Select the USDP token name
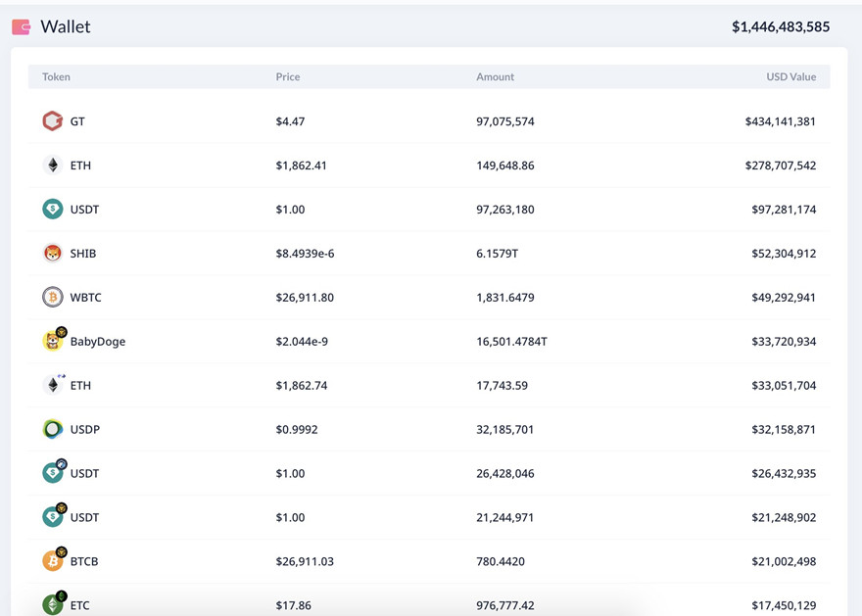The image size is (862, 616). (85, 429)
